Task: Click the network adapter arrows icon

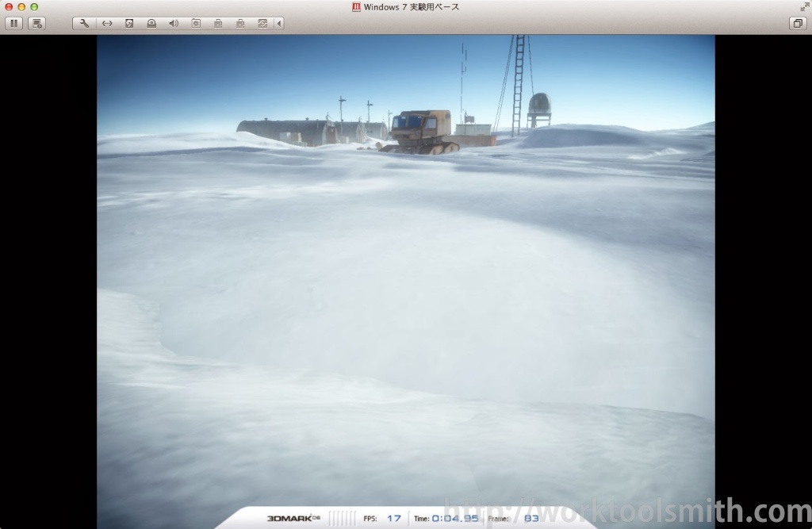Action: 107,23
